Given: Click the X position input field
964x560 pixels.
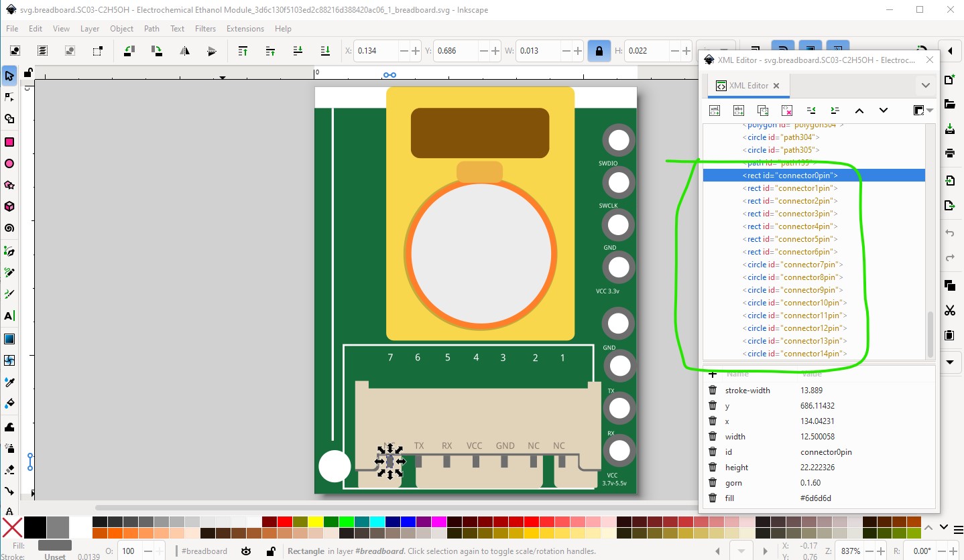Looking at the screenshot, I should click(x=377, y=51).
